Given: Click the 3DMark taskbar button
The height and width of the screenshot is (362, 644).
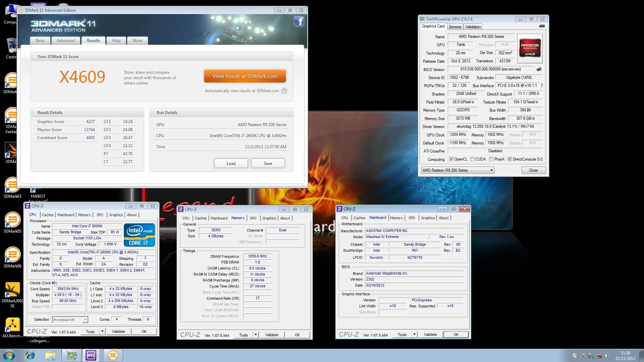Looking at the screenshot, I should coord(113,355).
